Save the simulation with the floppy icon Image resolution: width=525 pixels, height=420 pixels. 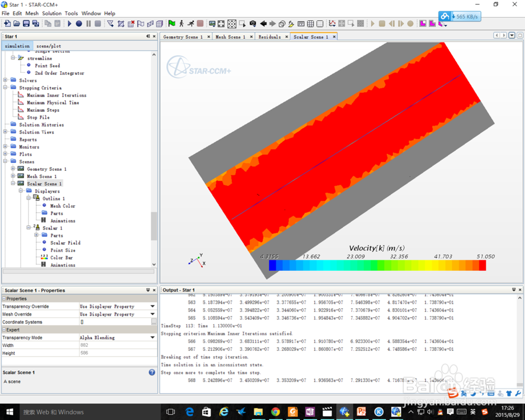pyautogui.click(x=26, y=24)
